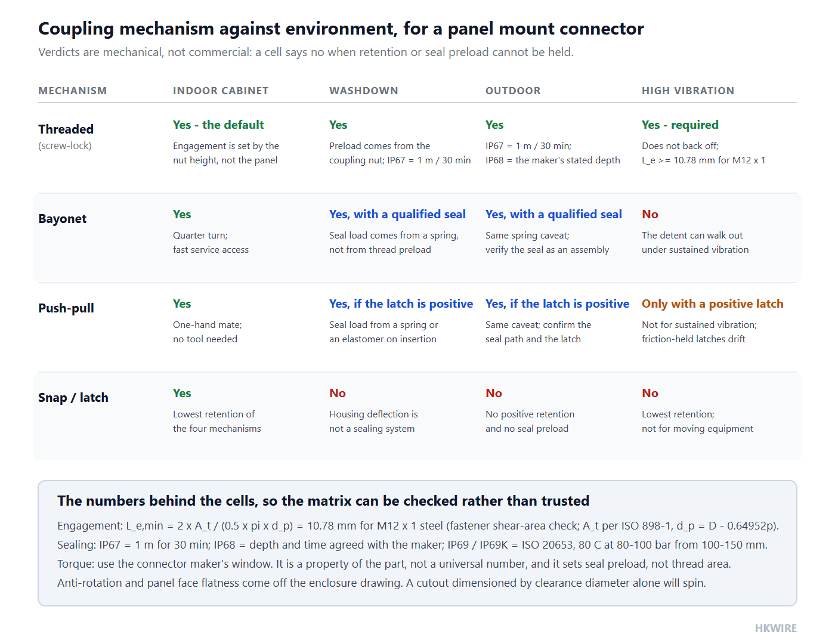Click the red No for Bayonet vibration

(650, 214)
